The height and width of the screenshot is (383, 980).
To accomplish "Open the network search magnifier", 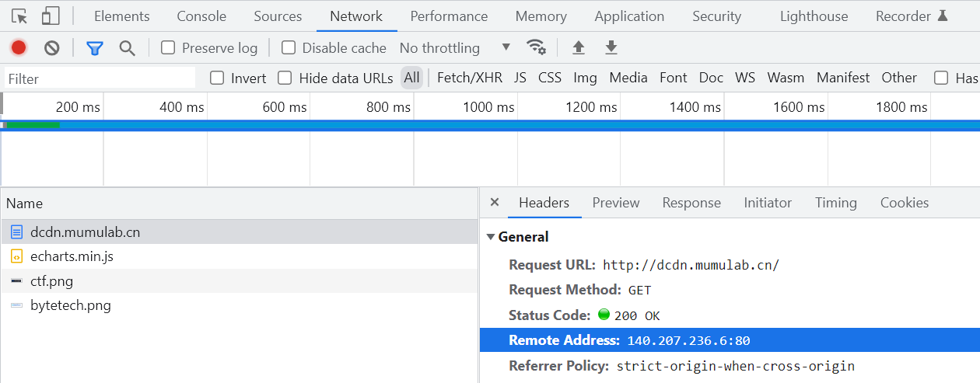I will 128,48.
